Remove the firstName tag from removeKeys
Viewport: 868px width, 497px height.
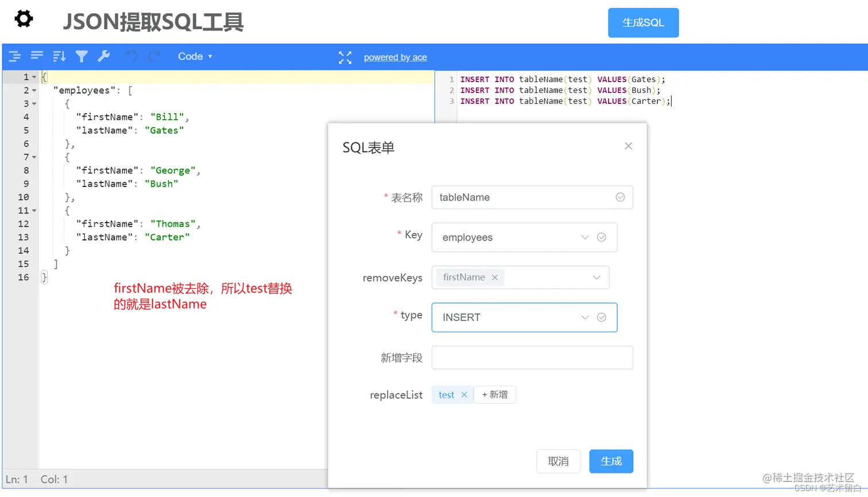pyautogui.click(x=495, y=277)
